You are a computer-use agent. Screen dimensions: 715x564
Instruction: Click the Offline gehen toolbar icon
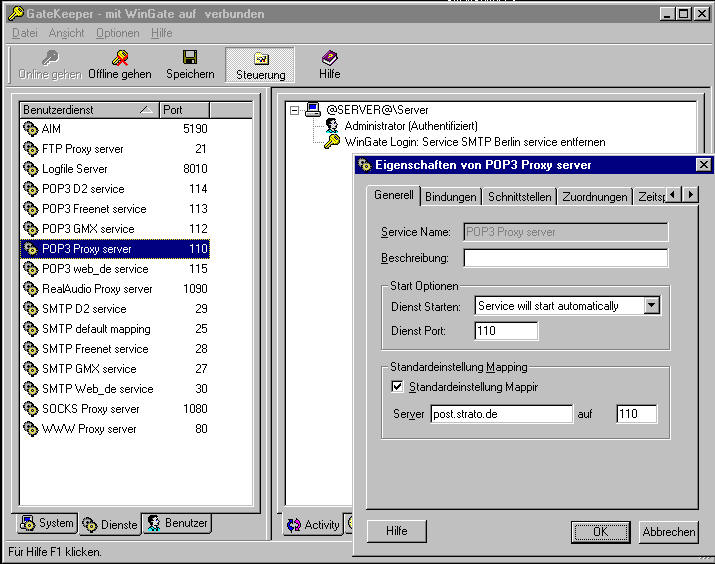(x=120, y=58)
